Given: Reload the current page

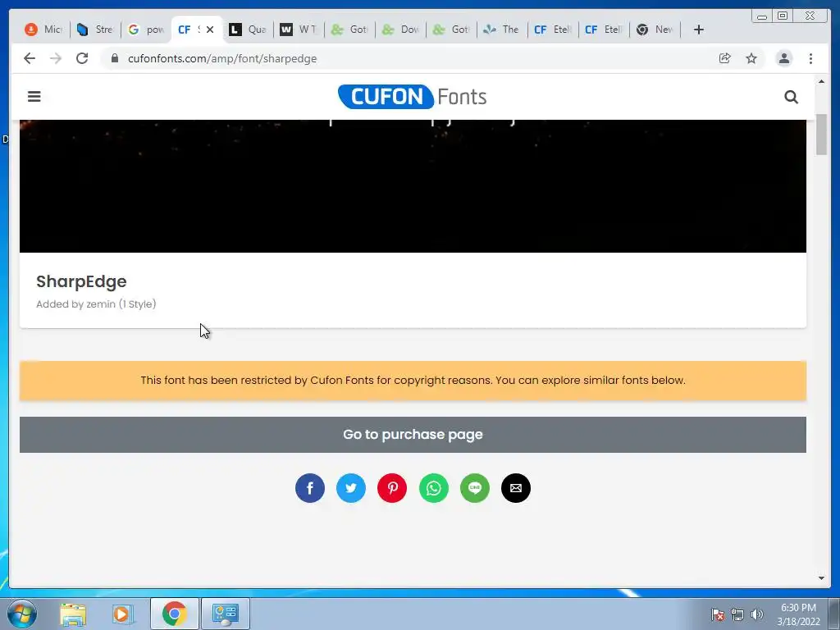Looking at the screenshot, I should 82,58.
